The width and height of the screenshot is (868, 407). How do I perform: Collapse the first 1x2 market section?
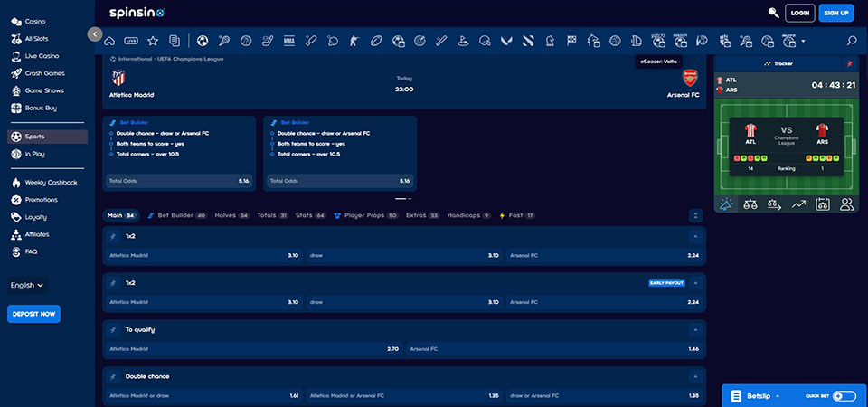[695, 236]
